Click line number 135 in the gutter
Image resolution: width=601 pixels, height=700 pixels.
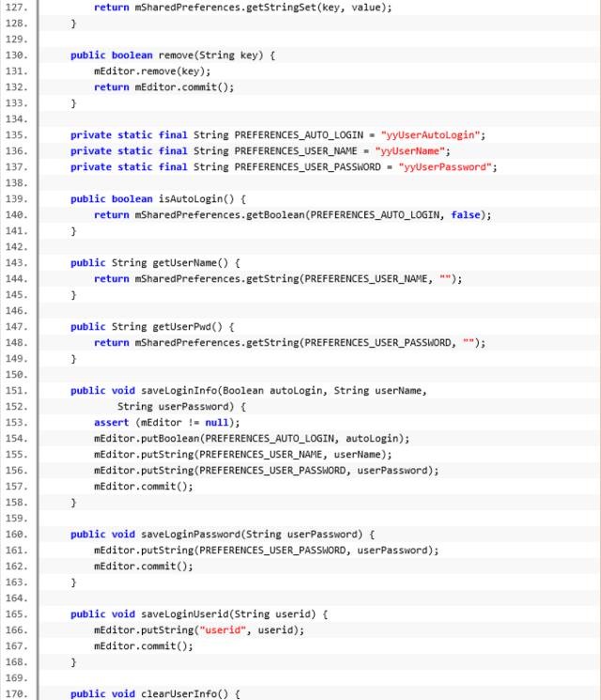(x=17, y=134)
